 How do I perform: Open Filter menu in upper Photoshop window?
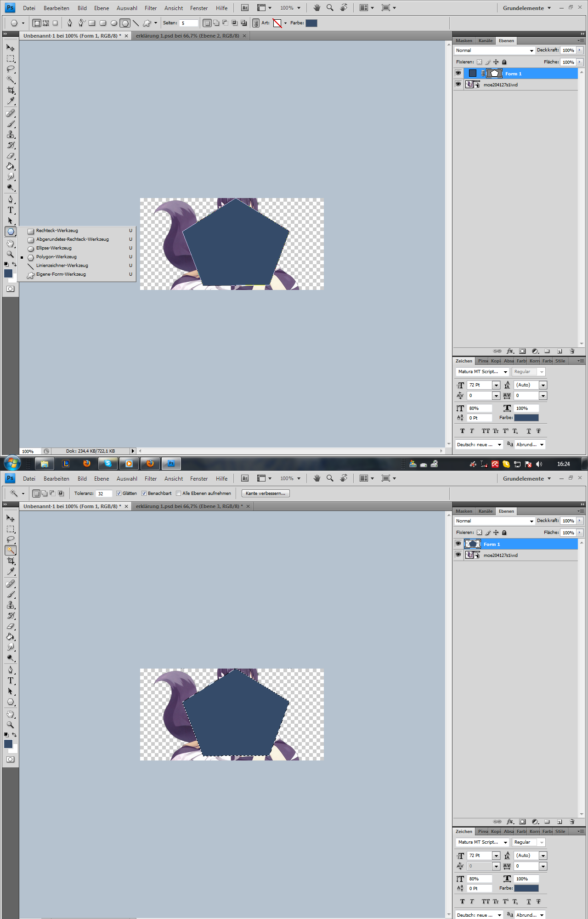point(151,8)
